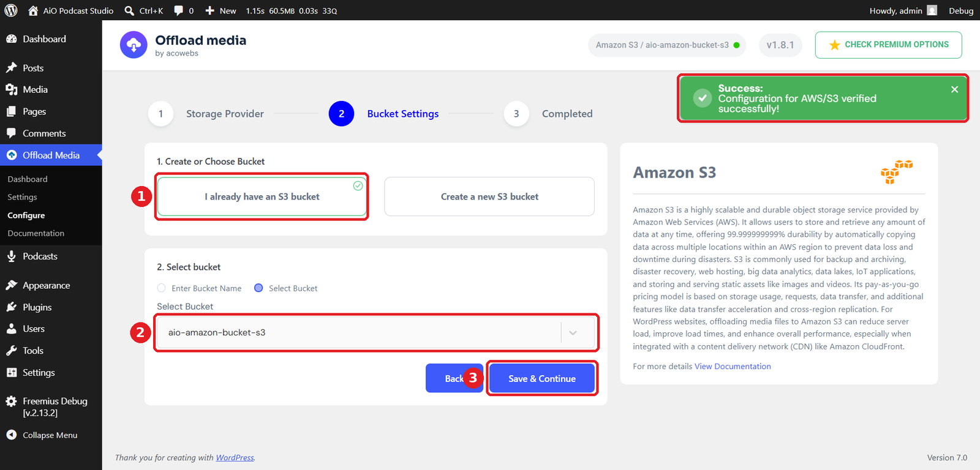
Task: Click the Debug link in admin bar
Action: coord(961,10)
